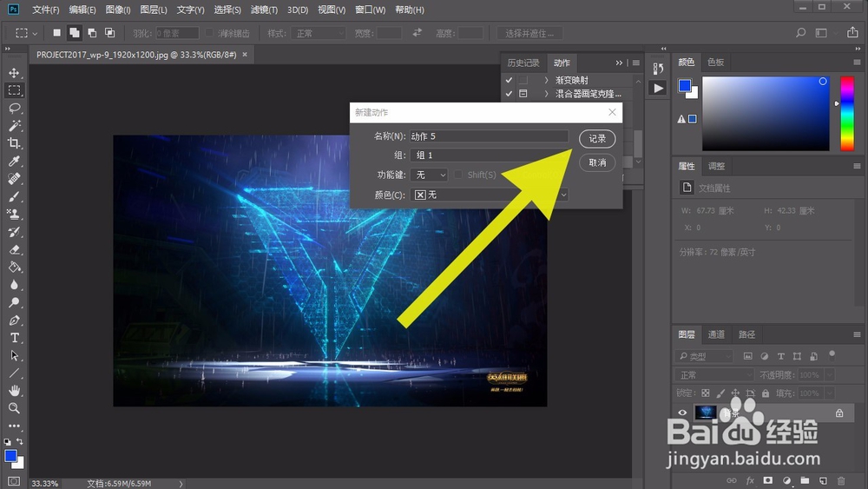
Task: Select the Rectangular Marquee tool
Action: tap(15, 90)
